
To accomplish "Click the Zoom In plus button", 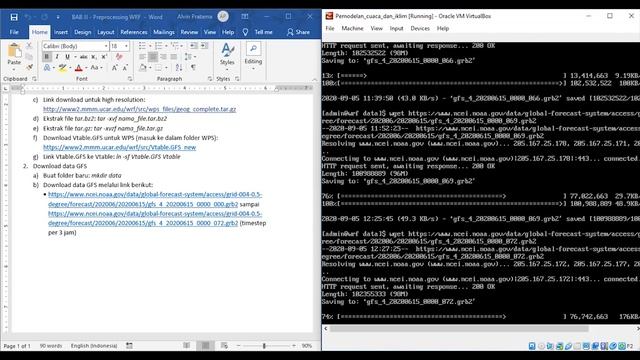I will tap(293, 346).
